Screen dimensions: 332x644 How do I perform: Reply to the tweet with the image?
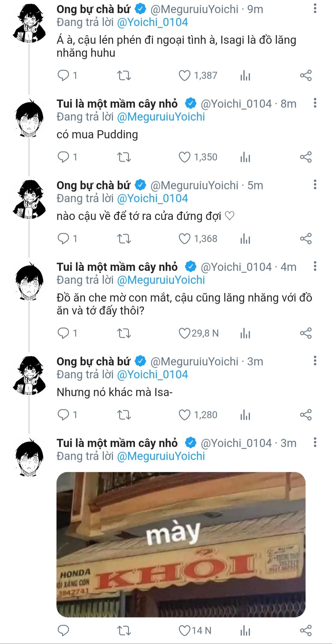(63, 631)
